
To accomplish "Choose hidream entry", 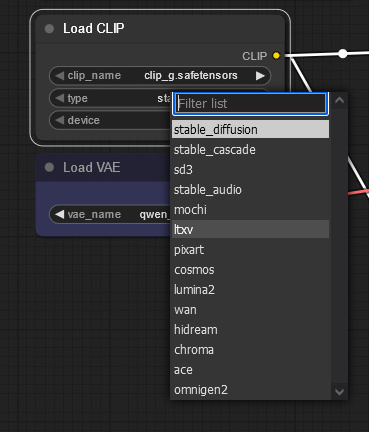I will 250,330.
